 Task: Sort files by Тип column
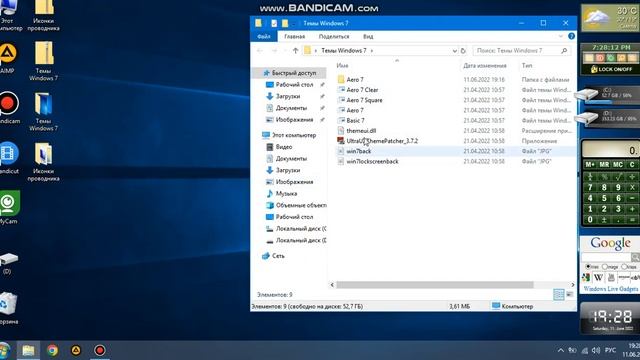[x=527, y=65]
